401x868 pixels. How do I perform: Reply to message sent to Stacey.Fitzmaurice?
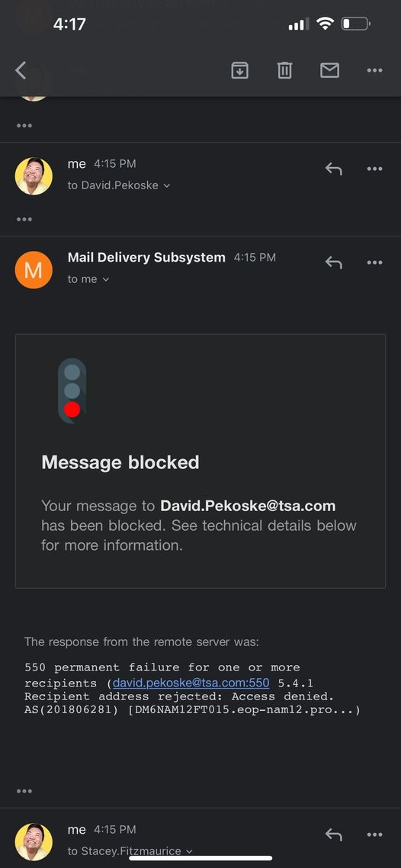(x=333, y=834)
